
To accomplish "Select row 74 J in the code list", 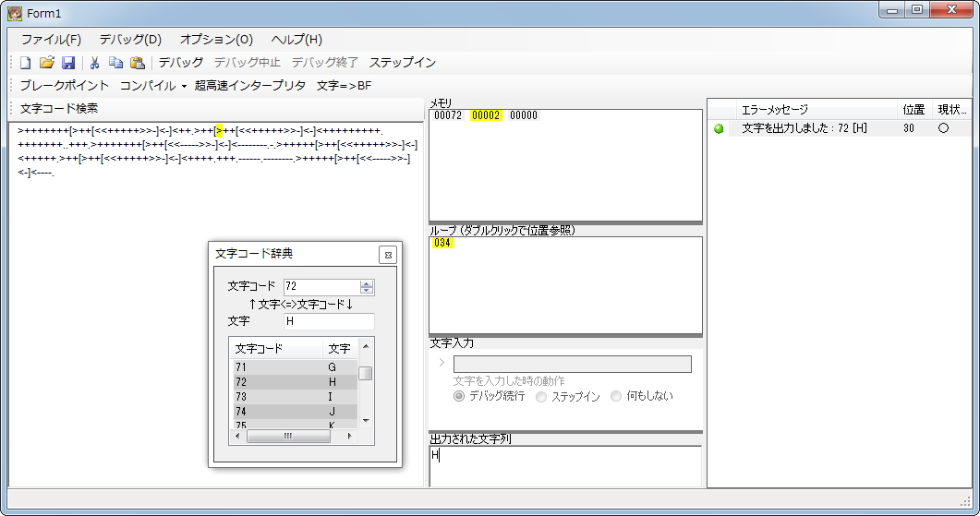I will coord(295,412).
